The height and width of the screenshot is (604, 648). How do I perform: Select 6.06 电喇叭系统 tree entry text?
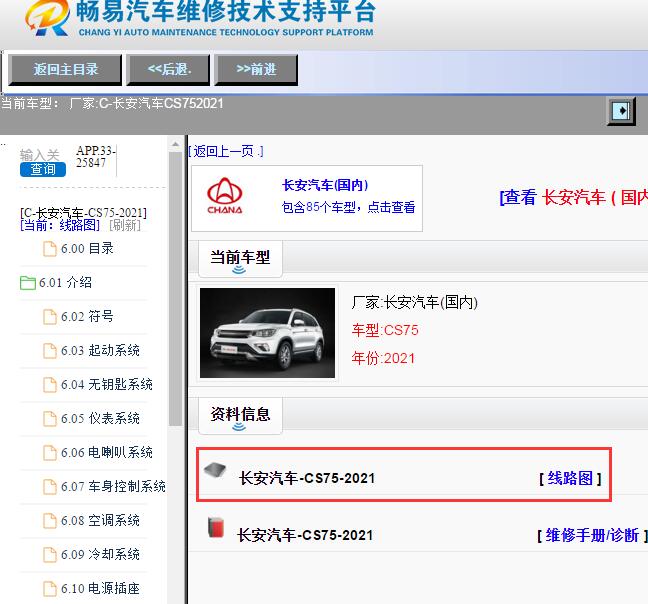tap(107, 452)
